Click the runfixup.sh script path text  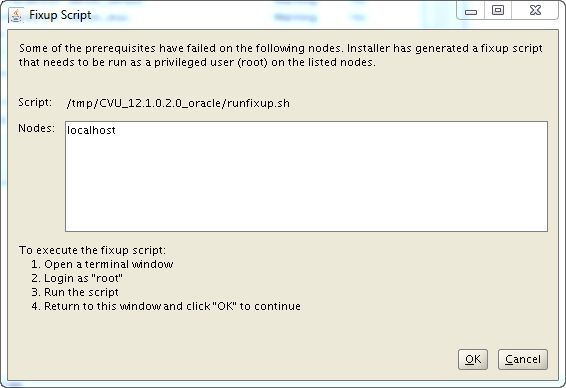click(x=178, y=103)
